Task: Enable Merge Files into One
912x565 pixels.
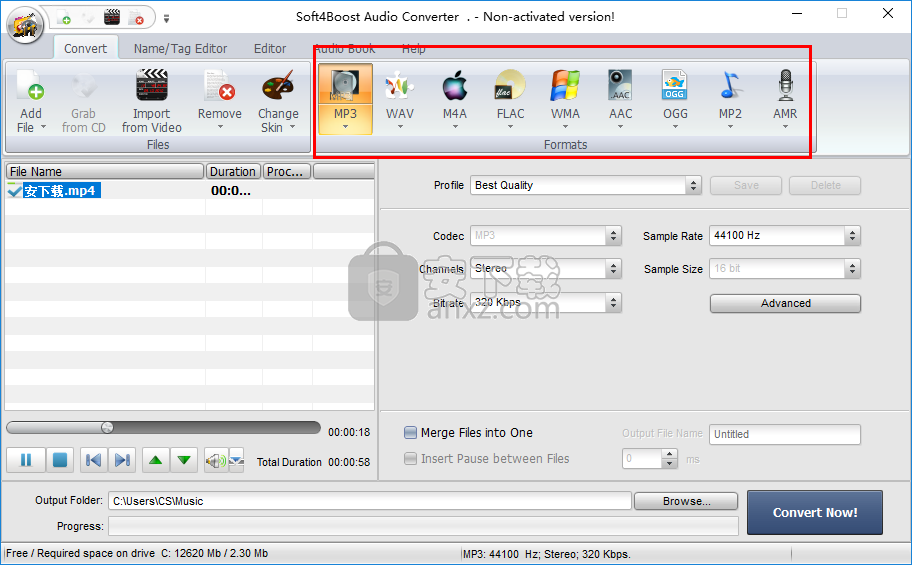Action: 410,432
